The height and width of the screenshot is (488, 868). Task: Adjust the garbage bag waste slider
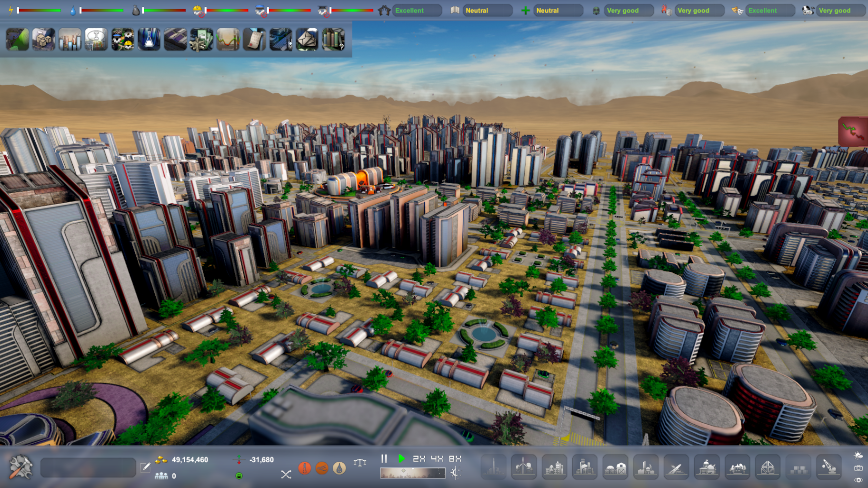[164, 10]
